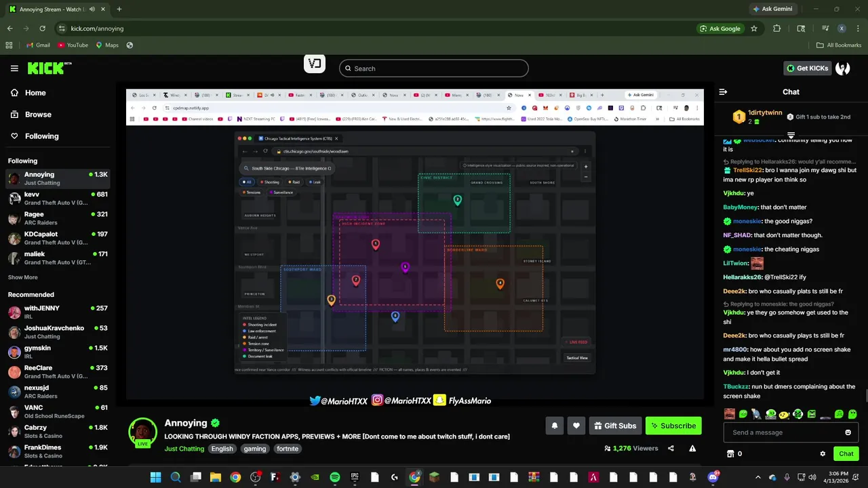The image size is (868, 488).
Task: Select the KDCapalot channel
Action: [x=58, y=238]
